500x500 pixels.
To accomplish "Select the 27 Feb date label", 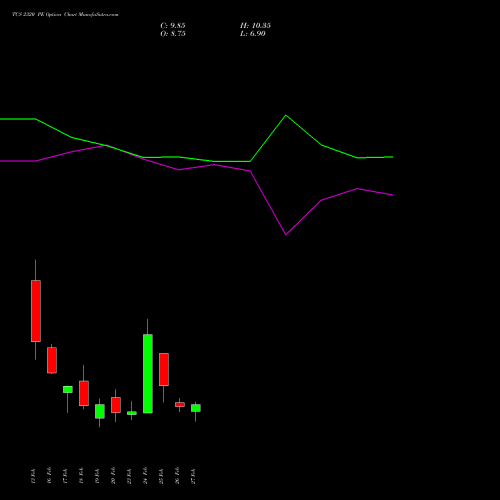I will (x=193, y=476).
